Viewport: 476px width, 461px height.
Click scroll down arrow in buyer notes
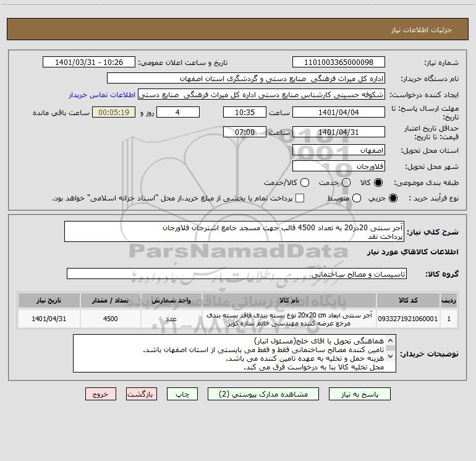pyautogui.click(x=391, y=356)
